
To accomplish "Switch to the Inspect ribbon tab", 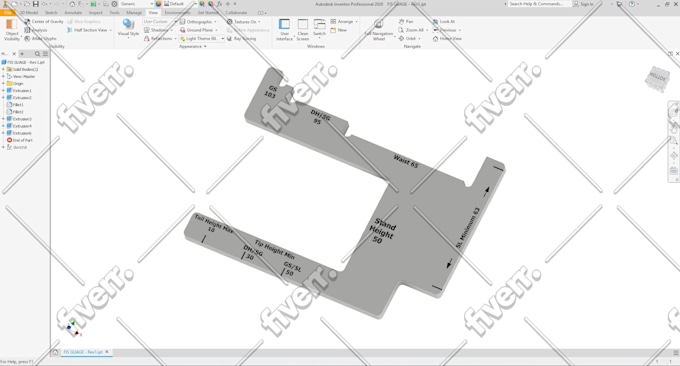I will pos(95,13).
